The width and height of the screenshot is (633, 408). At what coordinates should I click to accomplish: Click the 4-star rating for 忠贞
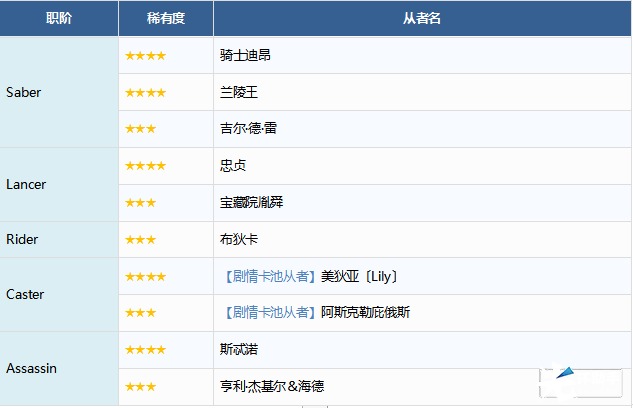[x=145, y=166]
